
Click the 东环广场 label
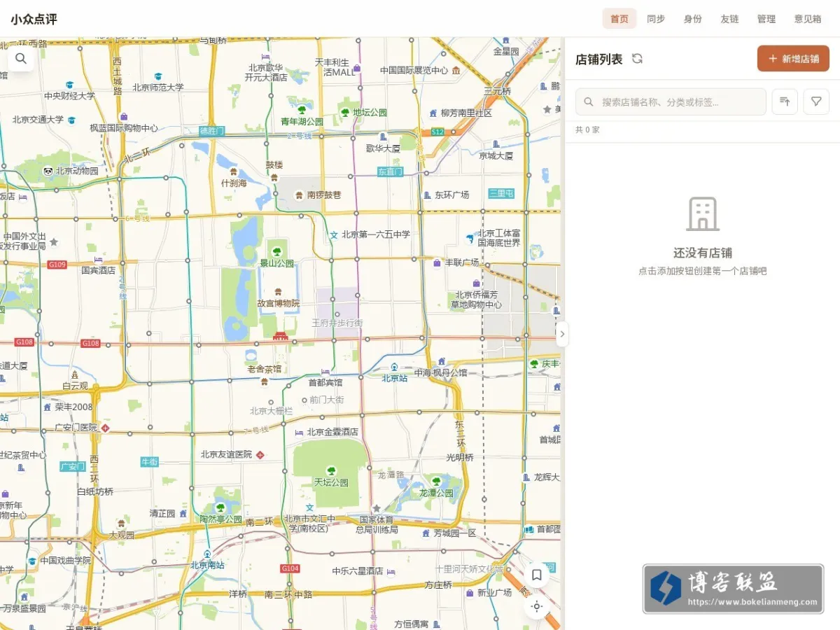[x=452, y=195]
